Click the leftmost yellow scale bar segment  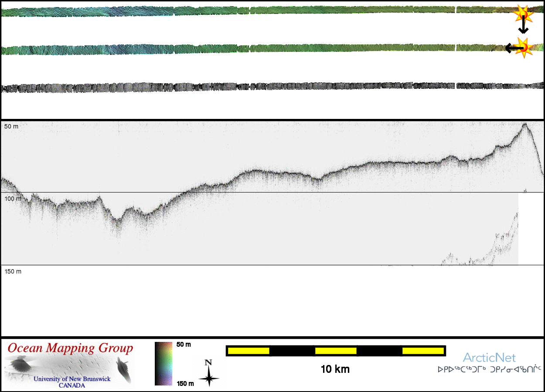pyautogui.click(x=249, y=351)
